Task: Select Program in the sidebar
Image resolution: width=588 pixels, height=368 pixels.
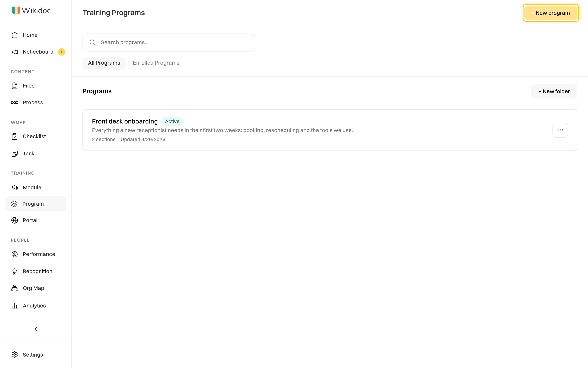Action: [x=36, y=204]
